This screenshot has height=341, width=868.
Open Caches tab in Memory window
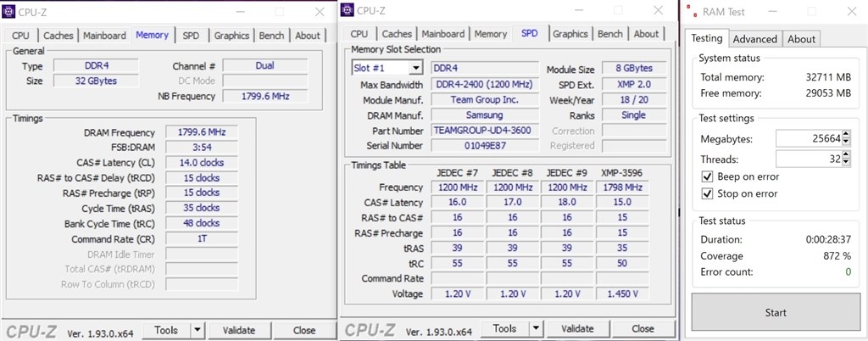58,36
